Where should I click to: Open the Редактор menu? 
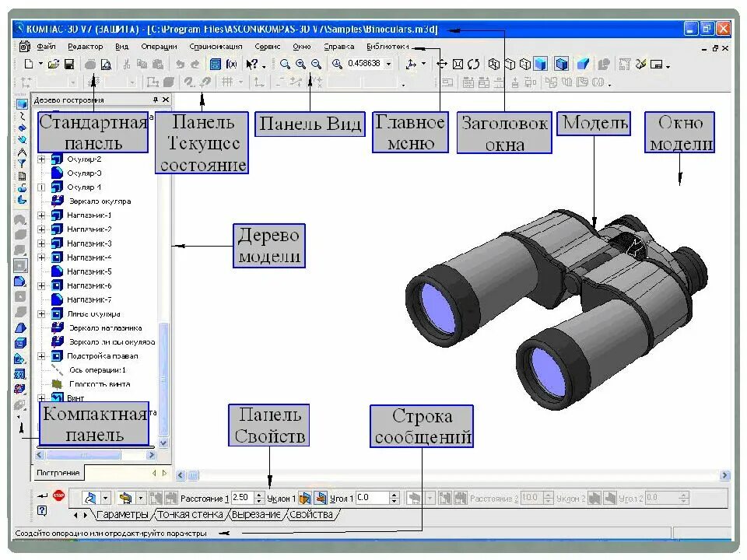pos(86,47)
